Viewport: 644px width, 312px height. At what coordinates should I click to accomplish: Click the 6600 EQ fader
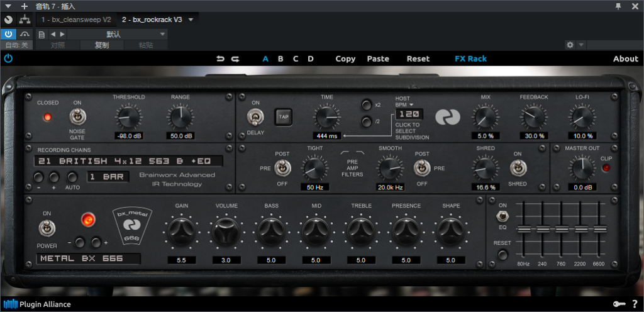coord(600,229)
